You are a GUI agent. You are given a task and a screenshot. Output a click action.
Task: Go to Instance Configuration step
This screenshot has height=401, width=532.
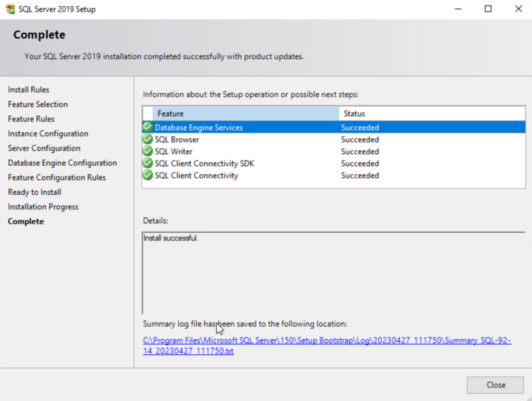pos(48,133)
